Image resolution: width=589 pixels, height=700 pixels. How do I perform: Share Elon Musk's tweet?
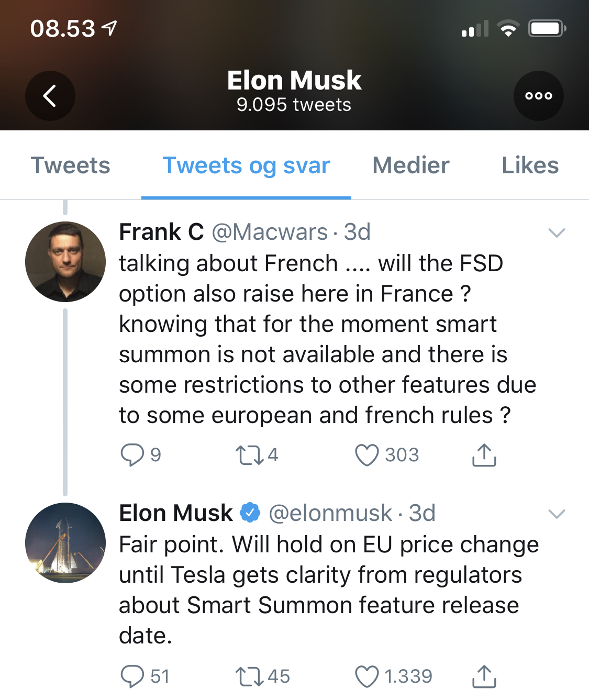484,676
